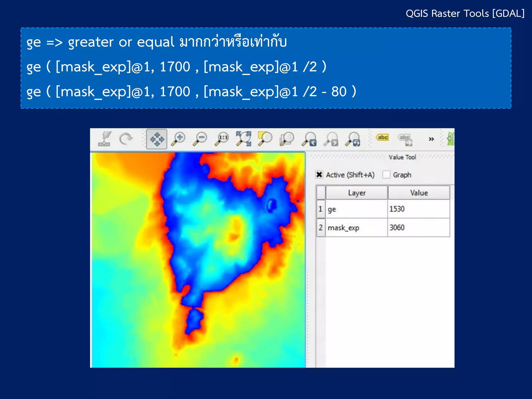Click the Layer column header
532x399 pixels.
(x=357, y=193)
